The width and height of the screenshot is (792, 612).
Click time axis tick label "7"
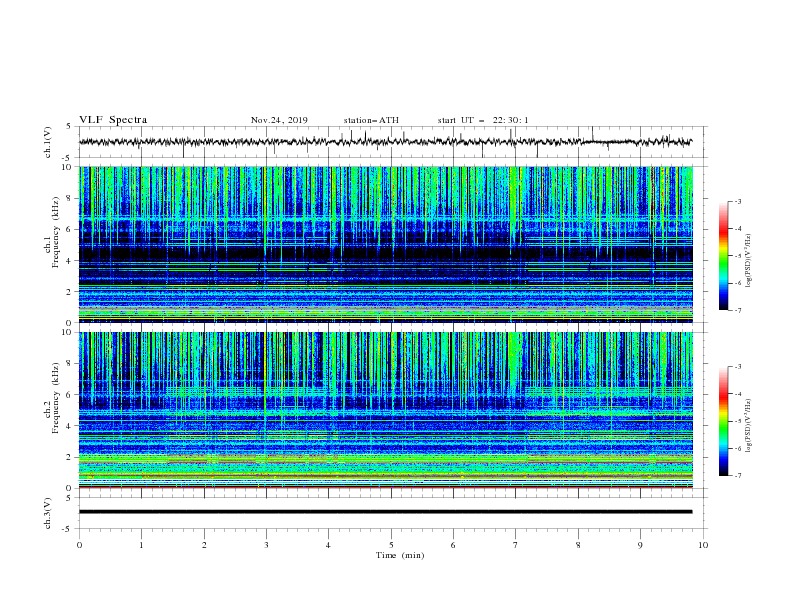tap(516, 545)
